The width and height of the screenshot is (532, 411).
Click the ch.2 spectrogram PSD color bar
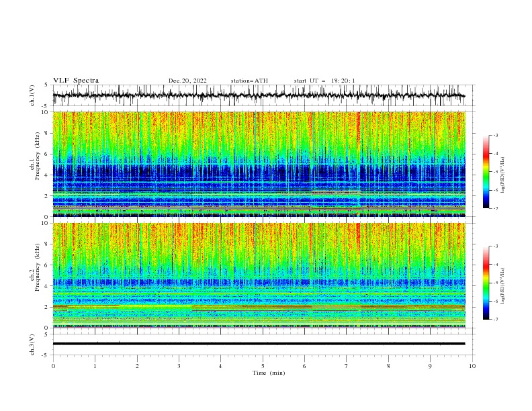point(486,283)
